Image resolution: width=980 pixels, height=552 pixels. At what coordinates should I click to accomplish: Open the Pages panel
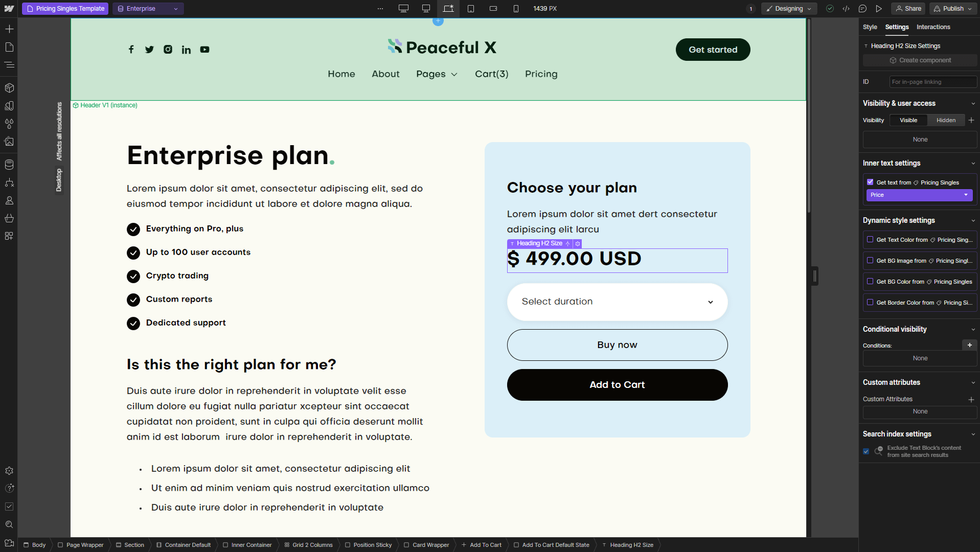tap(9, 47)
